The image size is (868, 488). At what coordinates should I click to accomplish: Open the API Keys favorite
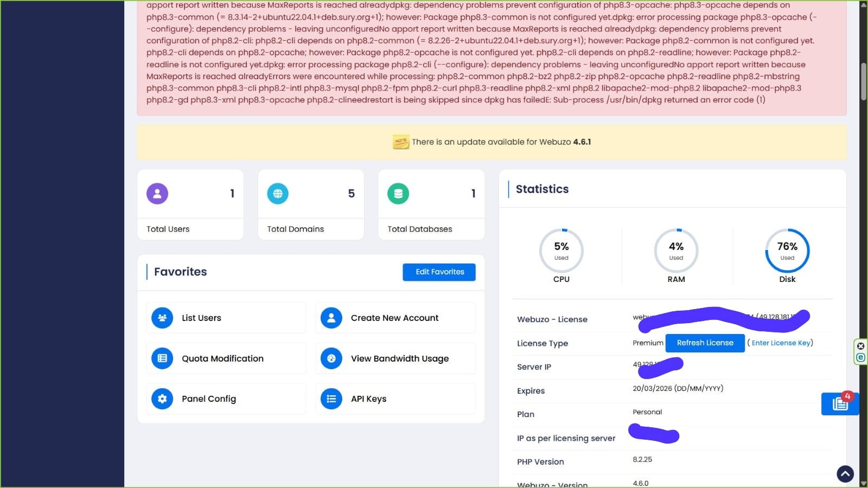pos(395,399)
